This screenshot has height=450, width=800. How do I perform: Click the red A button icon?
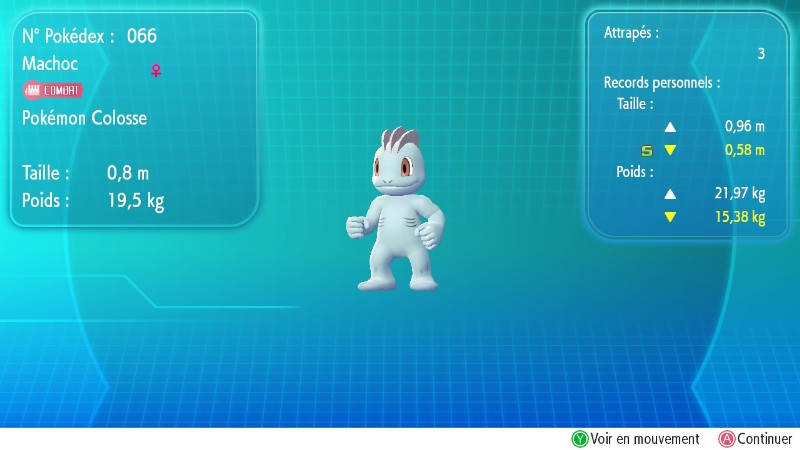tap(726, 439)
